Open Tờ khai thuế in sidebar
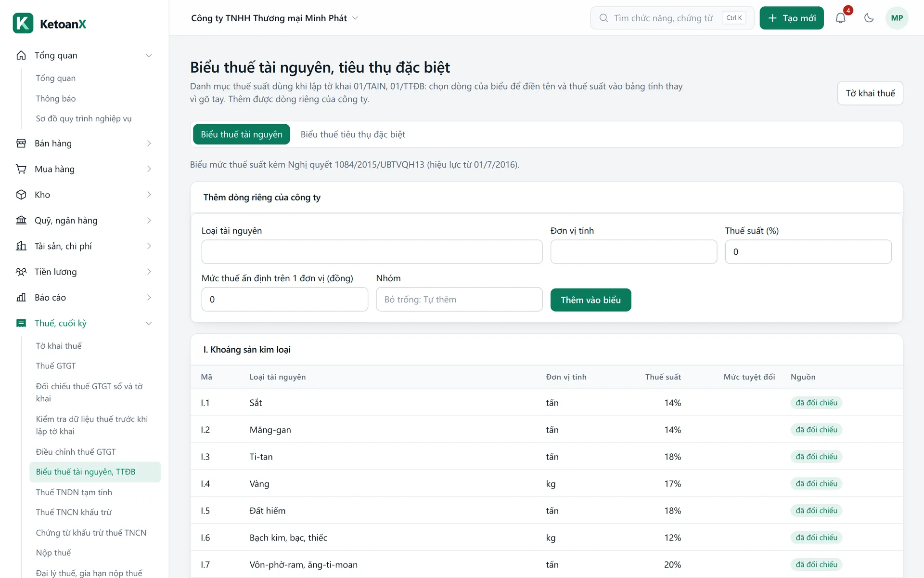This screenshot has height=578, width=924. [x=59, y=346]
